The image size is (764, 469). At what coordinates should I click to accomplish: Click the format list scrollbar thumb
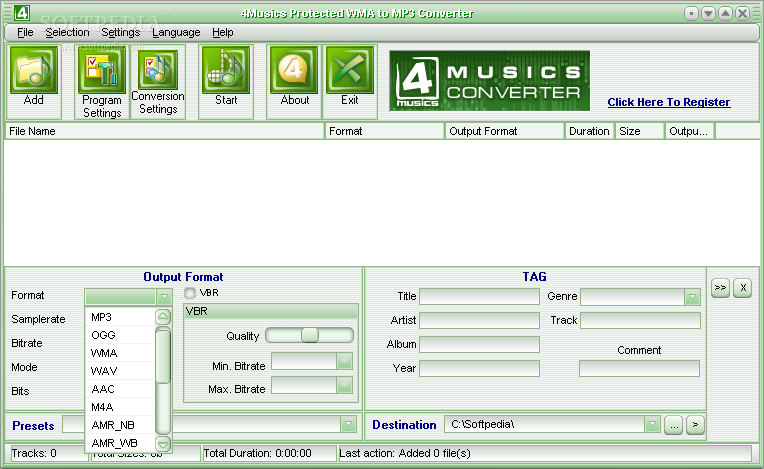pyautogui.click(x=163, y=356)
